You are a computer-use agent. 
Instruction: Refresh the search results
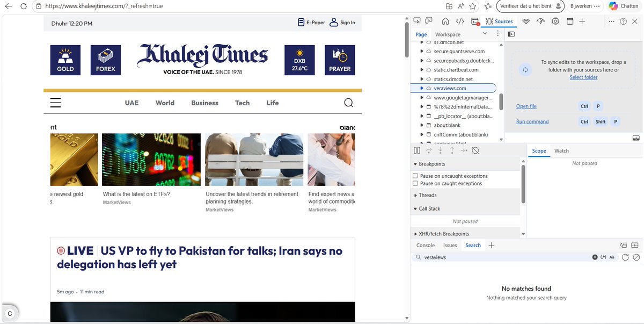tap(625, 257)
